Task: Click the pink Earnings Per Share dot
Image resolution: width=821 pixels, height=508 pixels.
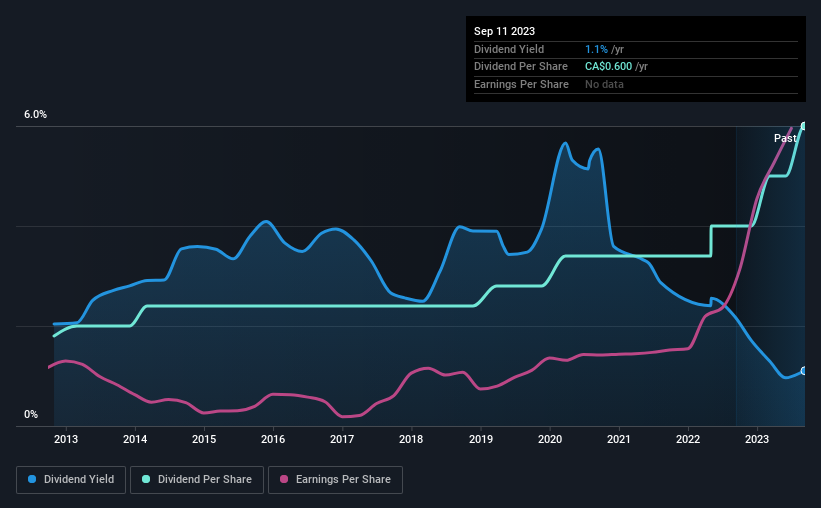Action: pos(284,479)
